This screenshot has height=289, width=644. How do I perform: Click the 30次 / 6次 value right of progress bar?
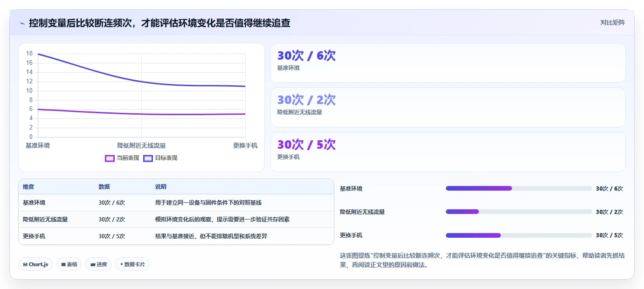(609, 189)
